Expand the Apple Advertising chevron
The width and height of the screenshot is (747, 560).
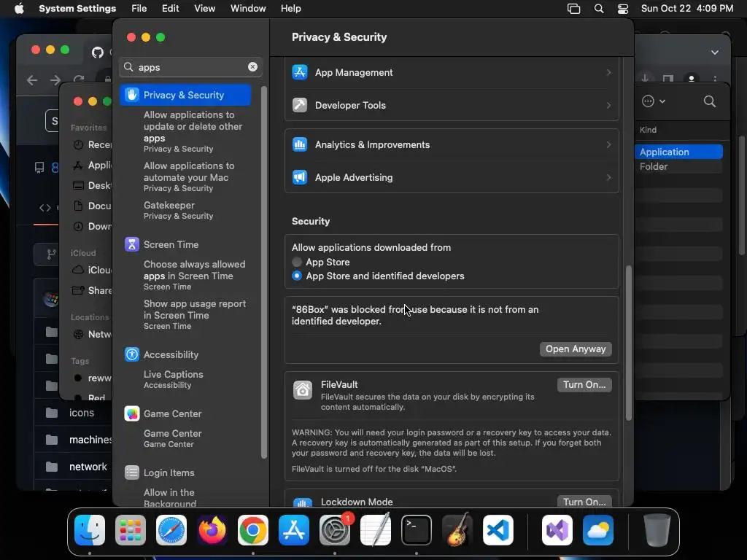pos(608,178)
